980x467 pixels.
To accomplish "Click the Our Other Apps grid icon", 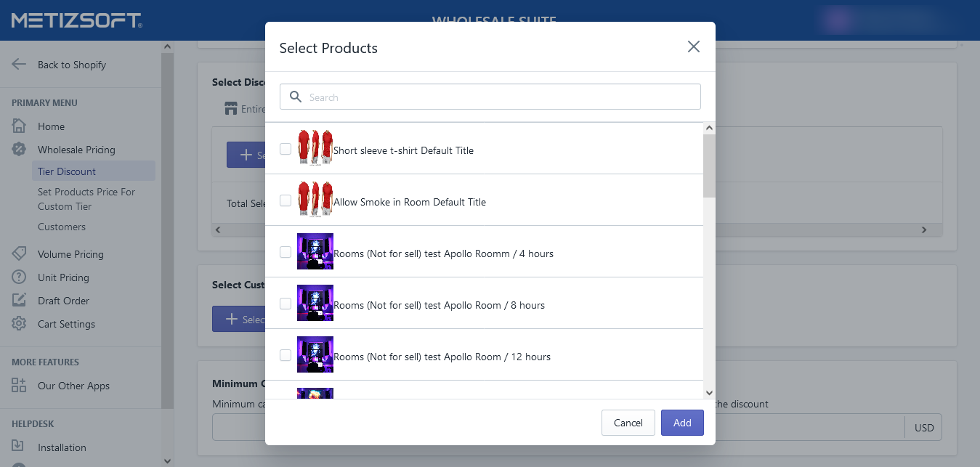I will 19,386.
